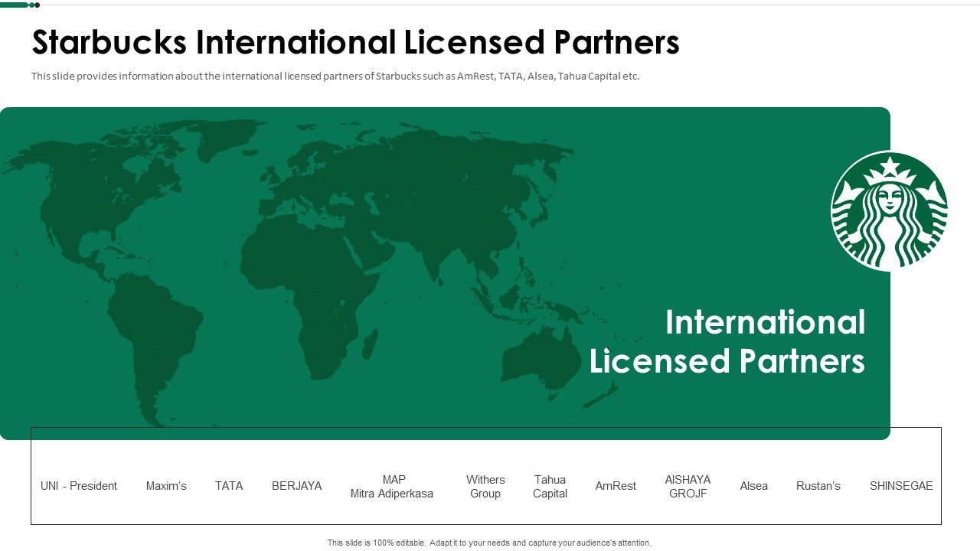The width and height of the screenshot is (980, 551).
Task: Click the subtitle describing licensed partners
Action: click(335, 77)
